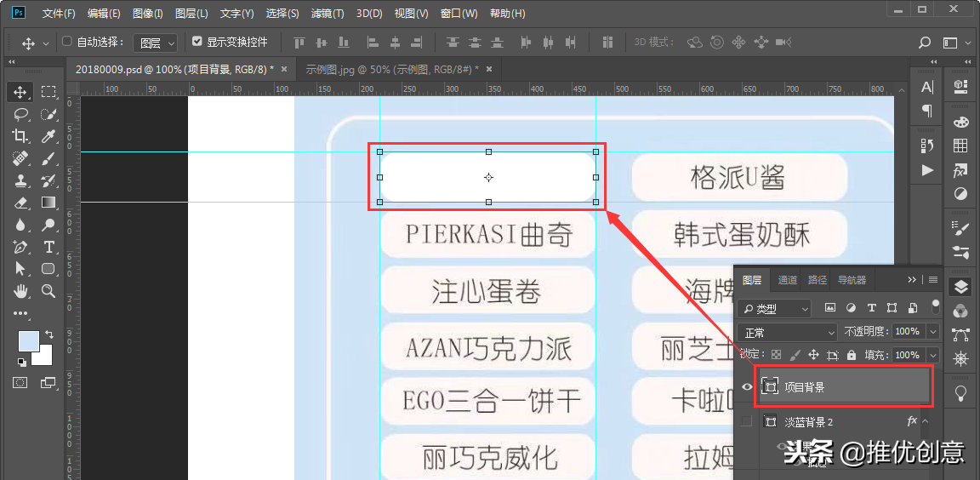Image resolution: width=980 pixels, height=480 pixels.
Task: Expand hidden tabs with the >> arrows
Action: point(912,280)
